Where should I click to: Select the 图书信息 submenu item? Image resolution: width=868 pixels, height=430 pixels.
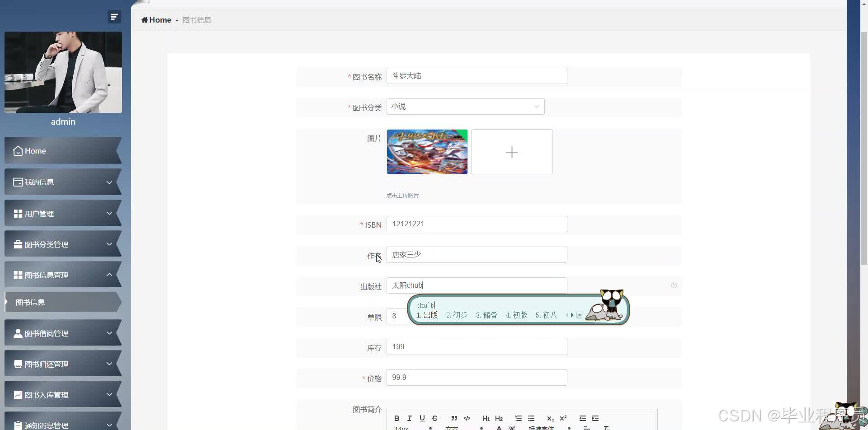63,302
